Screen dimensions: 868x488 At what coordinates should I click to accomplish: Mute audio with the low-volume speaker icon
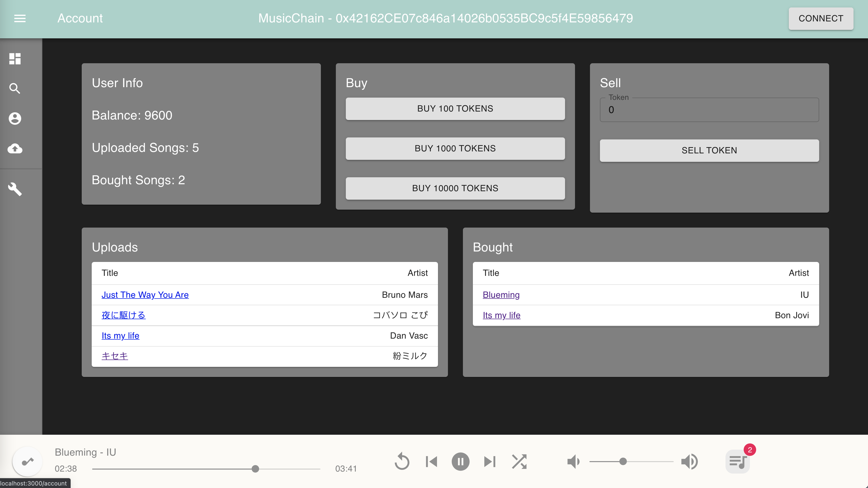(x=573, y=461)
